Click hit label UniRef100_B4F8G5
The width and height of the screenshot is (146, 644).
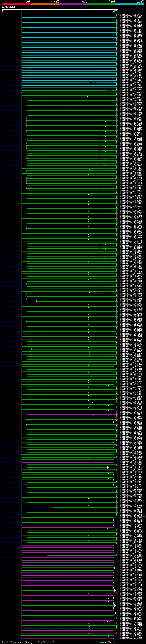(x=131, y=63)
